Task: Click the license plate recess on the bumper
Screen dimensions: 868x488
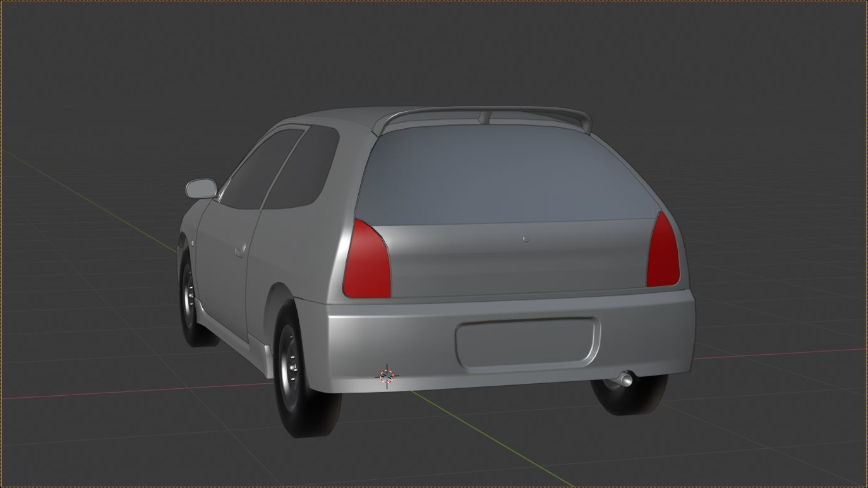Action: 527,344
